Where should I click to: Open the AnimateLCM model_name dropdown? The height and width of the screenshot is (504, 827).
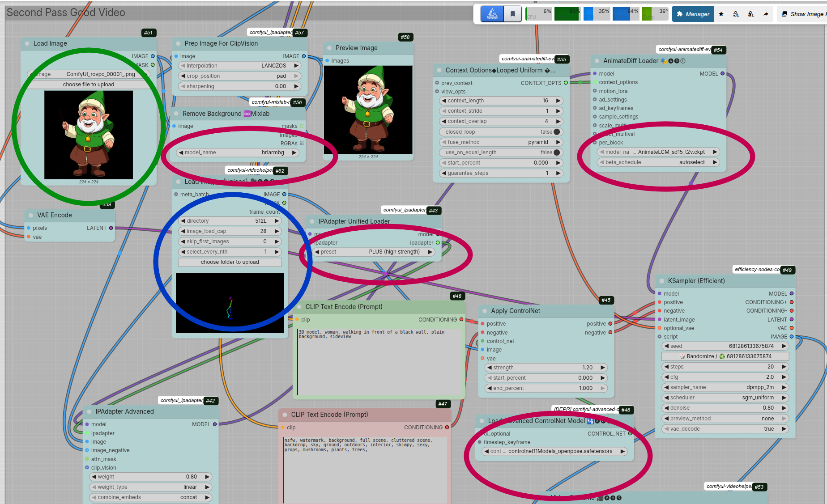click(658, 152)
